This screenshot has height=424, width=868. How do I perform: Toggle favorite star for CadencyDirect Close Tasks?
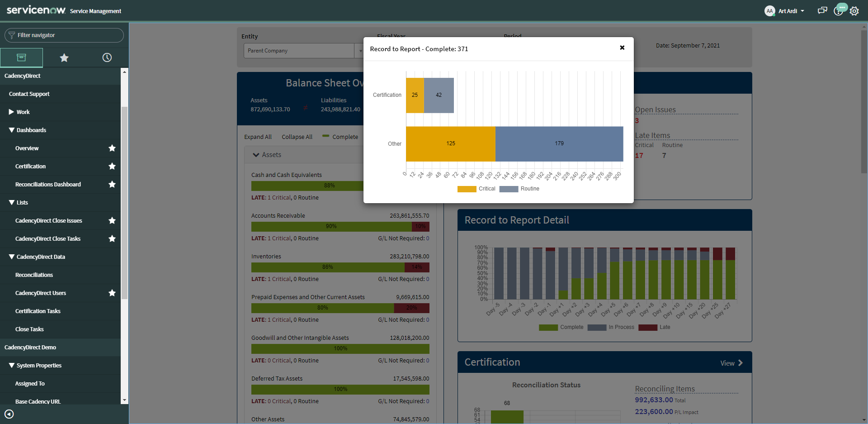coord(112,238)
